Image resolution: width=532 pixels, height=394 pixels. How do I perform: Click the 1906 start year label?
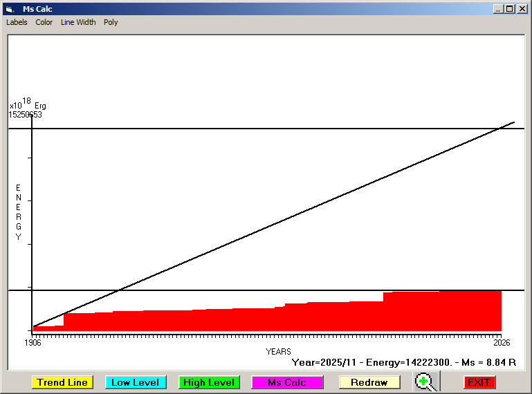[33, 343]
